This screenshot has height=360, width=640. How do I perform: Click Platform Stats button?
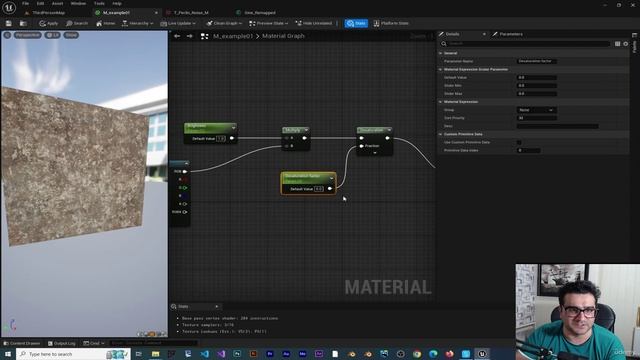click(391, 23)
